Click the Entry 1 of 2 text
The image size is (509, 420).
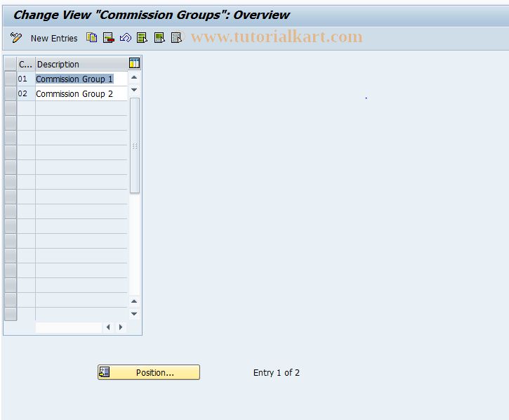pyautogui.click(x=276, y=372)
